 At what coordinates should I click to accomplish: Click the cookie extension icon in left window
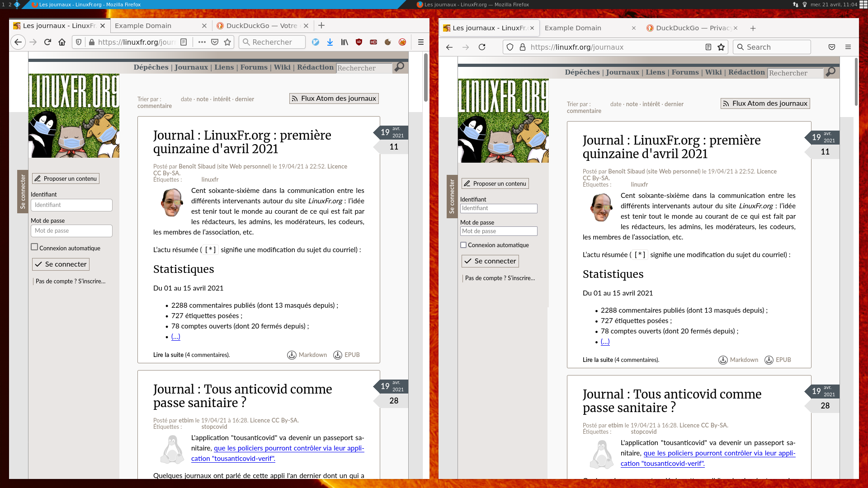(388, 42)
